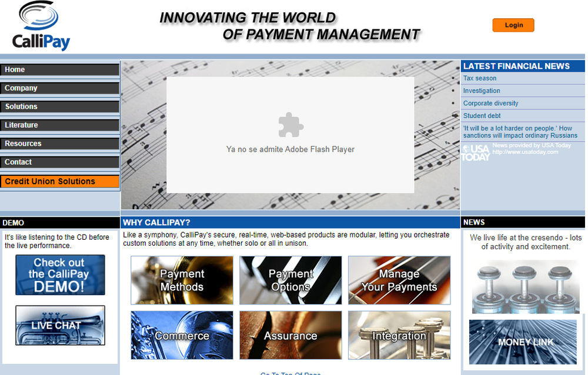Read the Investigation news link

(x=482, y=91)
